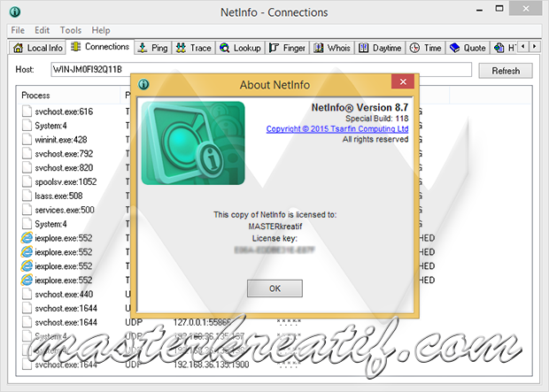Select the svchost.exe:440 row

click(64, 295)
